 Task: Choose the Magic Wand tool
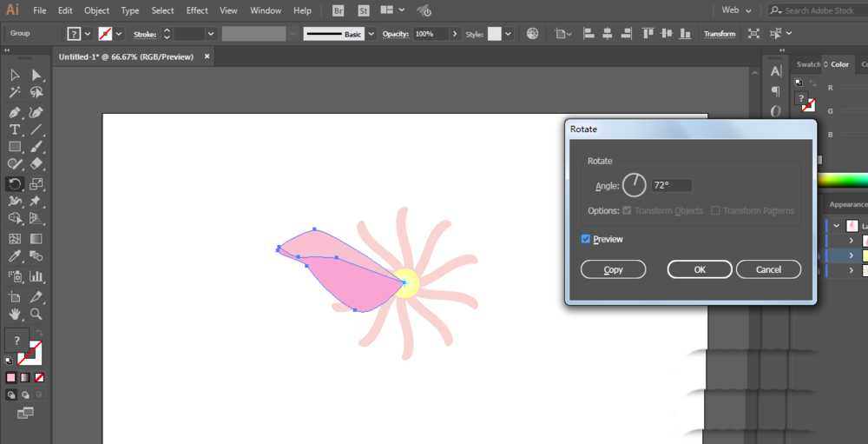tap(15, 92)
